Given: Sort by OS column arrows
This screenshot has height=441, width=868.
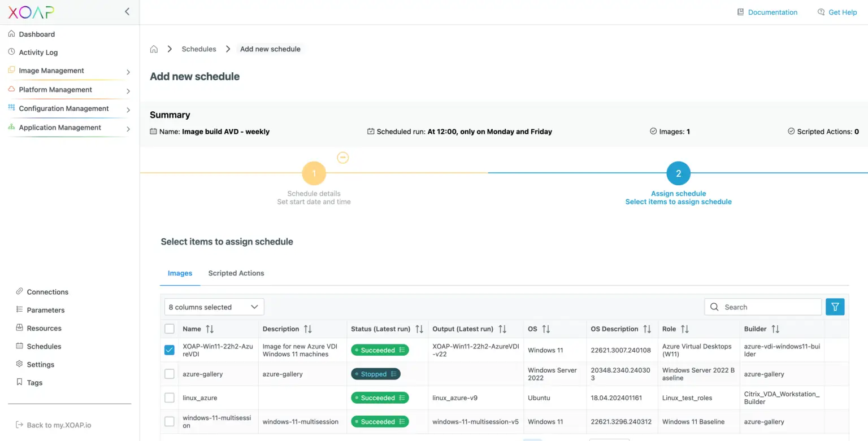Looking at the screenshot, I should tap(546, 329).
